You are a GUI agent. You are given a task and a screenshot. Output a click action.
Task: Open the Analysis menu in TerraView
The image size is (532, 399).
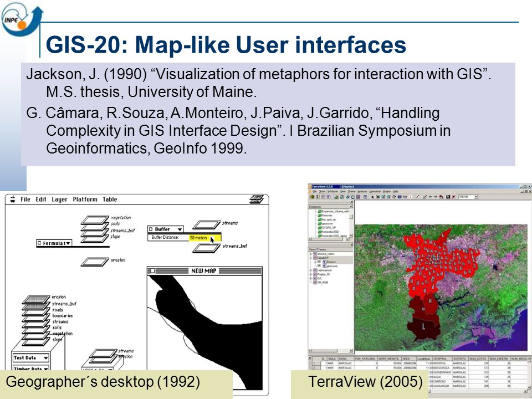click(x=362, y=191)
